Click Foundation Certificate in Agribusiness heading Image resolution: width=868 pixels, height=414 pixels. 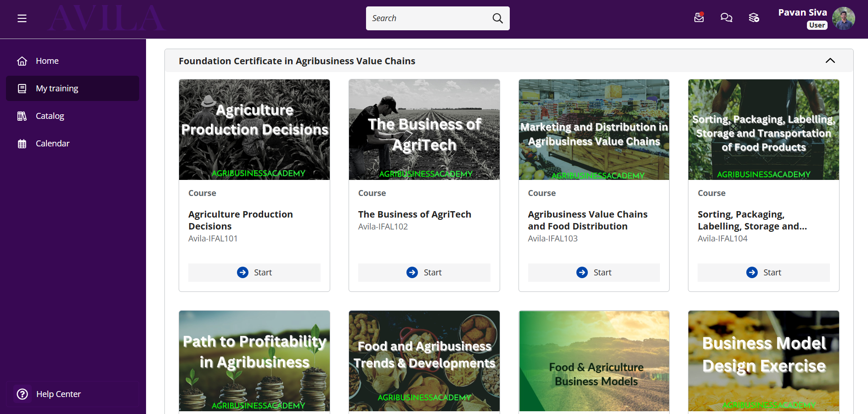(x=297, y=61)
